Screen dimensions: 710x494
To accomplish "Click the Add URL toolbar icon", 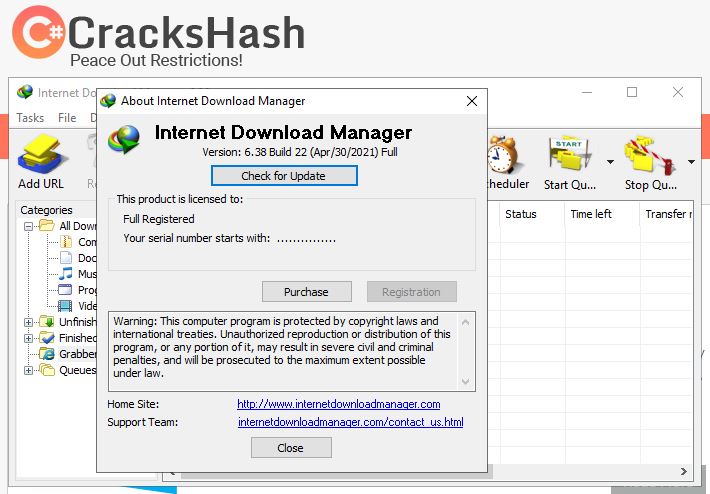I will pyautogui.click(x=41, y=154).
